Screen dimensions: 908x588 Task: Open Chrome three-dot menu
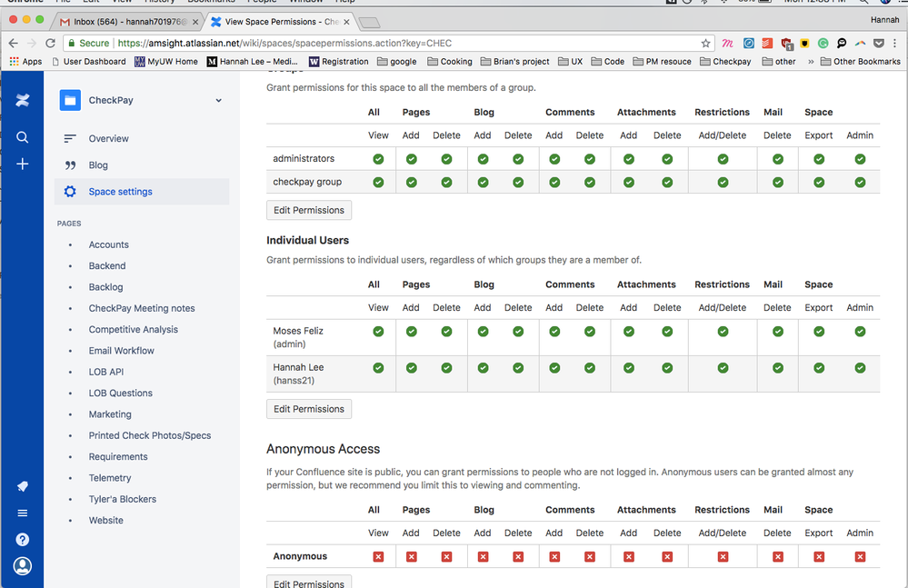tap(895, 44)
